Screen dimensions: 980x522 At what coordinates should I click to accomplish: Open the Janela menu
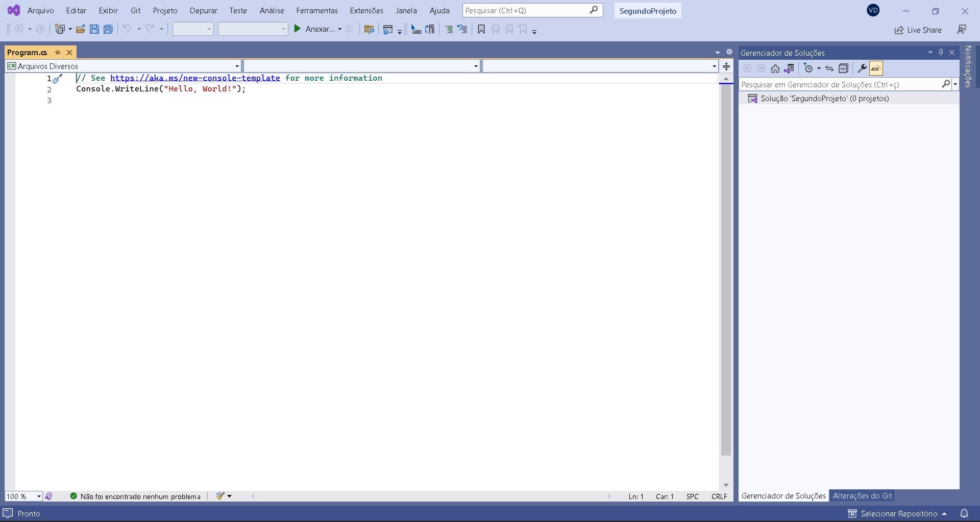coord(406,10)
